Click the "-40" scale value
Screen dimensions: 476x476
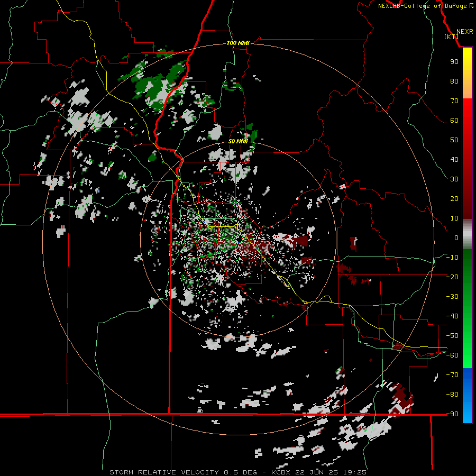452,316
